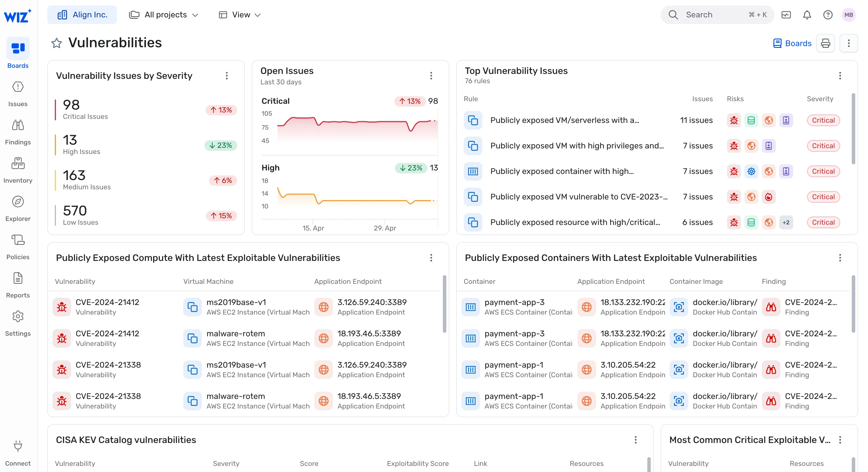Click the notifications bell icon

[x=807, y=15]
